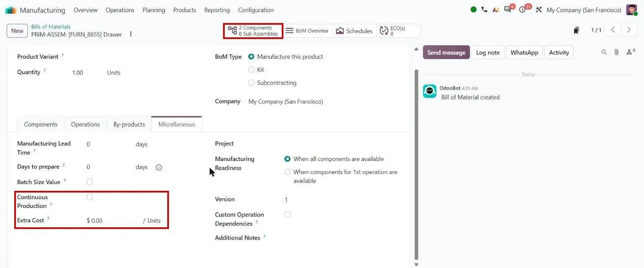Open the Components and Sub Assemblies stat button

pyautogui.click(x=253, y=31)
